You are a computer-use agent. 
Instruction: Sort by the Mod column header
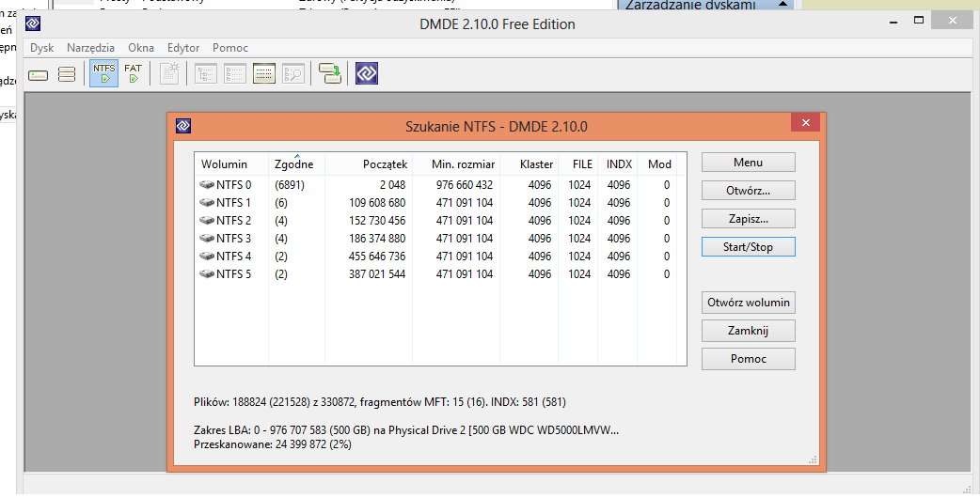pyautogui.click(x=656, y=164)
